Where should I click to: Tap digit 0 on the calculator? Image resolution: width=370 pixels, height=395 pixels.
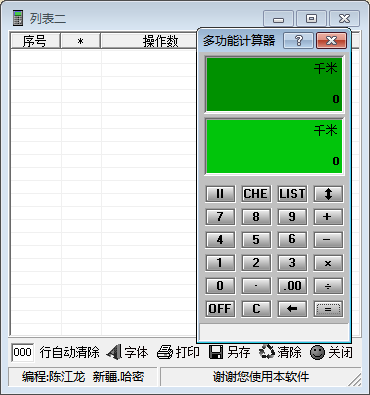coord(220,286)
